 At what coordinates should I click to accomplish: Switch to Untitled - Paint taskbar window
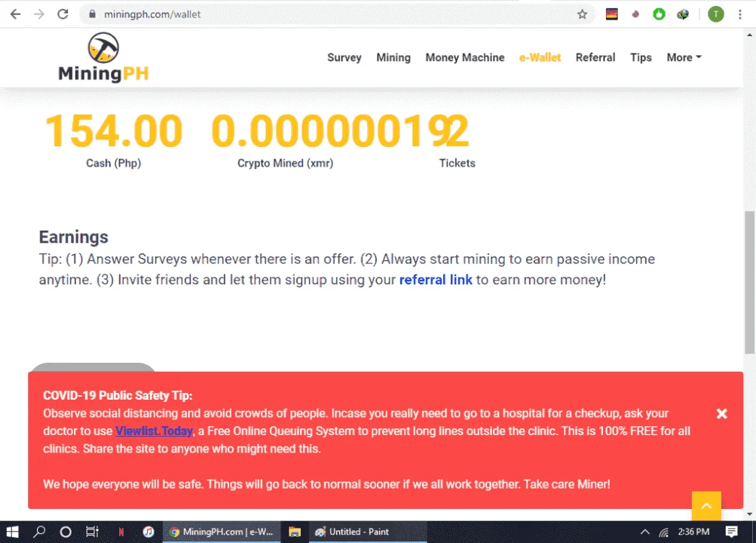[x=368, y=532]
